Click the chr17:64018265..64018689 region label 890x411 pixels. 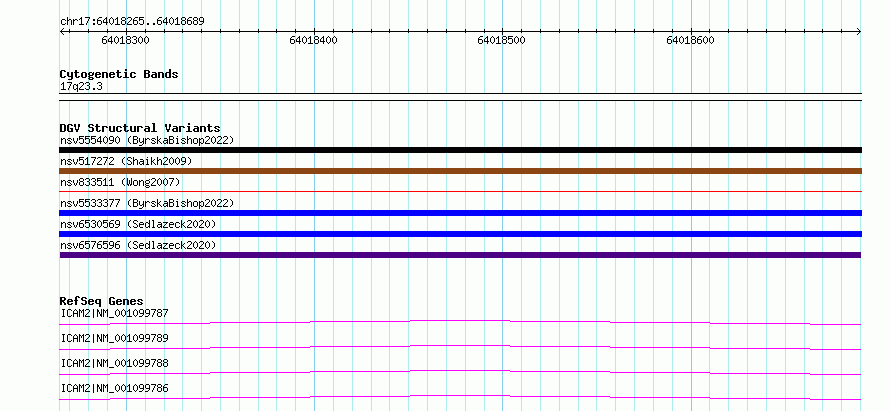click(132, 22)
